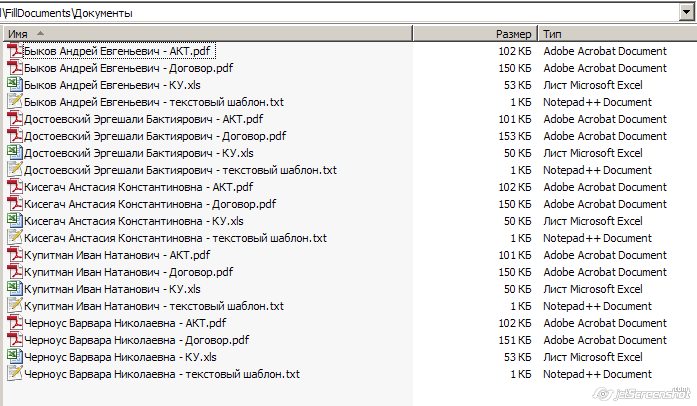Click Notepad++ Document type in Черноус шаблон row
Viewport: 697px width, 406px height.
point(597,374)
